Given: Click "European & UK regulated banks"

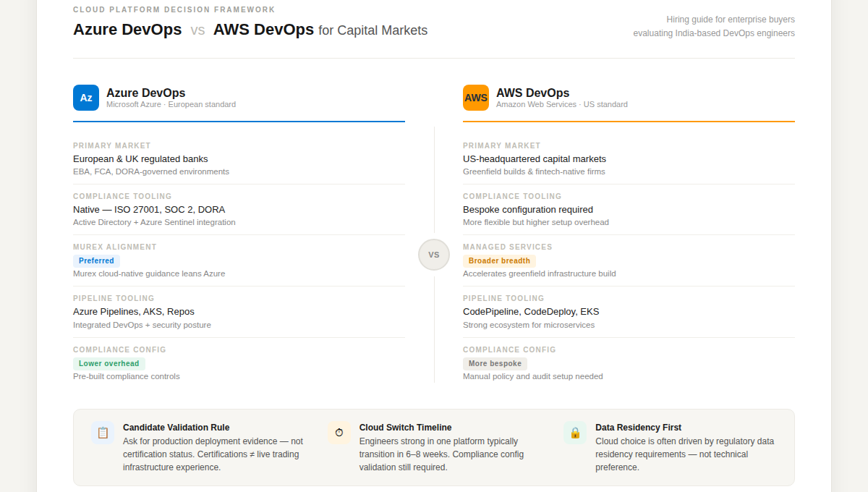Looking at the screenshot, I should click(140, 158).
